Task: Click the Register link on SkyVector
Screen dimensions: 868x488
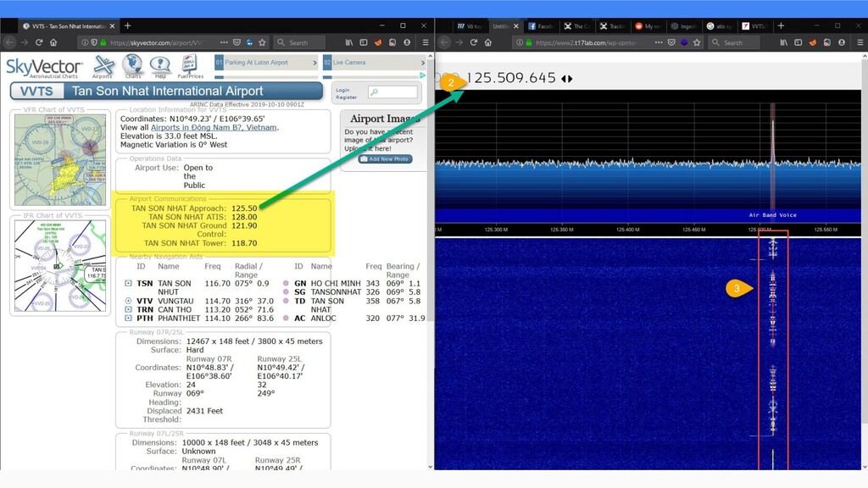Action: point(346,97)
